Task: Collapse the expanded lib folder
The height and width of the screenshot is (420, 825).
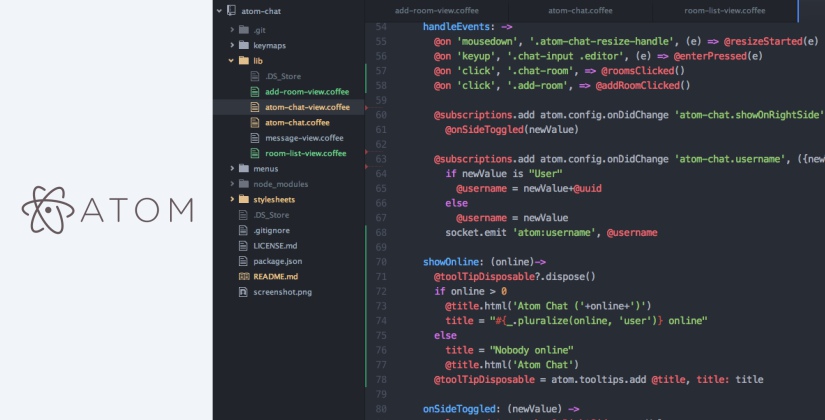Action: click(232, 60)
